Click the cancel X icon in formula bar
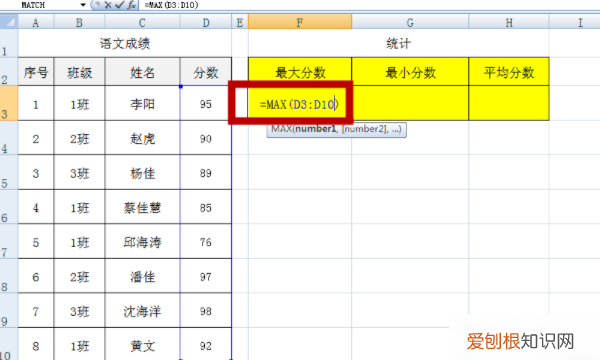600x360 pixels. click(x=108, y=5)
